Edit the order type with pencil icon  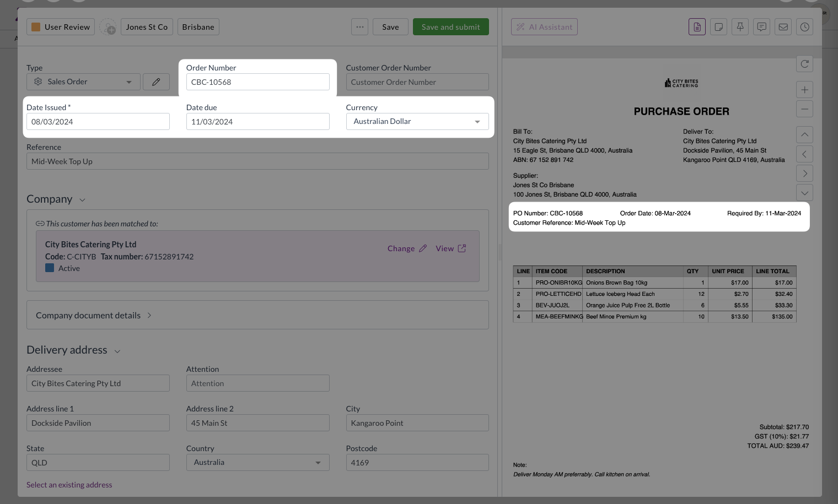click(x=156, y=82)
